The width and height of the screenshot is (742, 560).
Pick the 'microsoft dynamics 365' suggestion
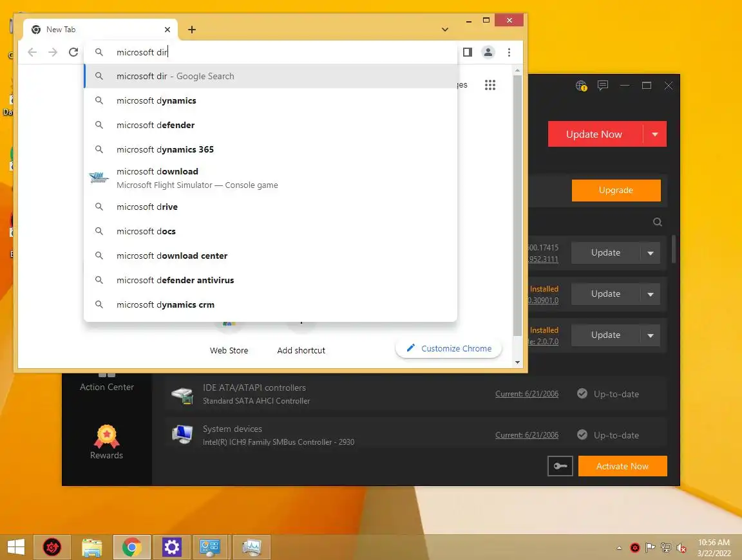tap(271, 149)
